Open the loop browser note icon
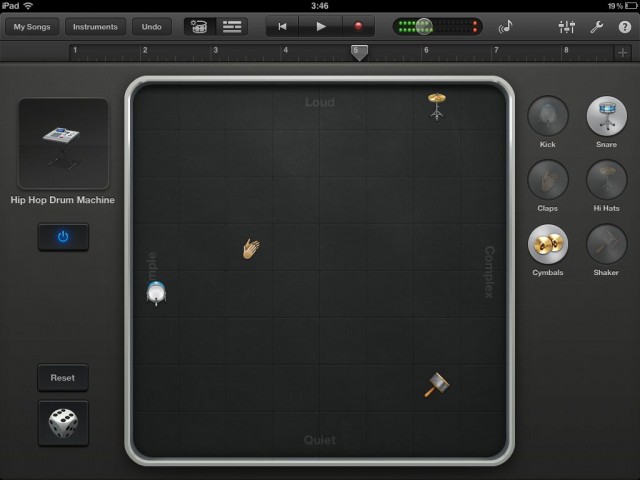640x480 pixels. tap(505, 26)
